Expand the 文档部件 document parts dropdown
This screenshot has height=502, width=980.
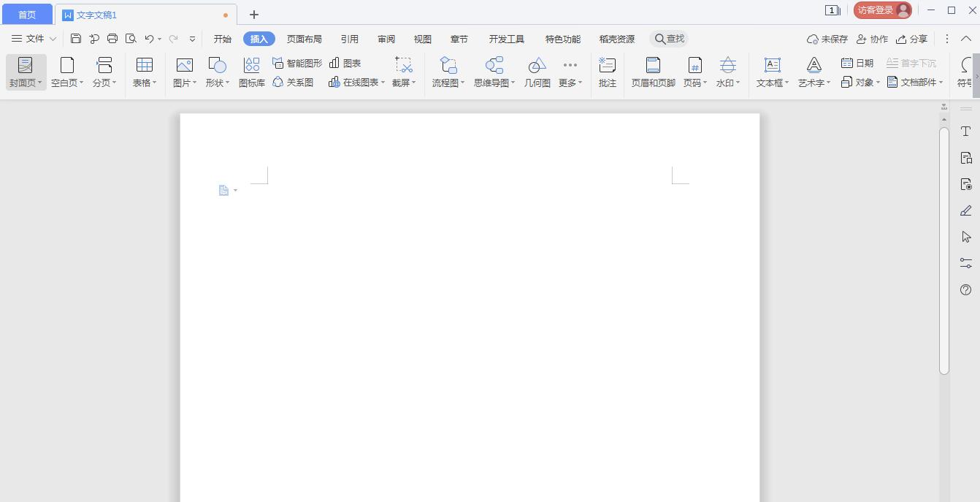(x=915, y=83)
